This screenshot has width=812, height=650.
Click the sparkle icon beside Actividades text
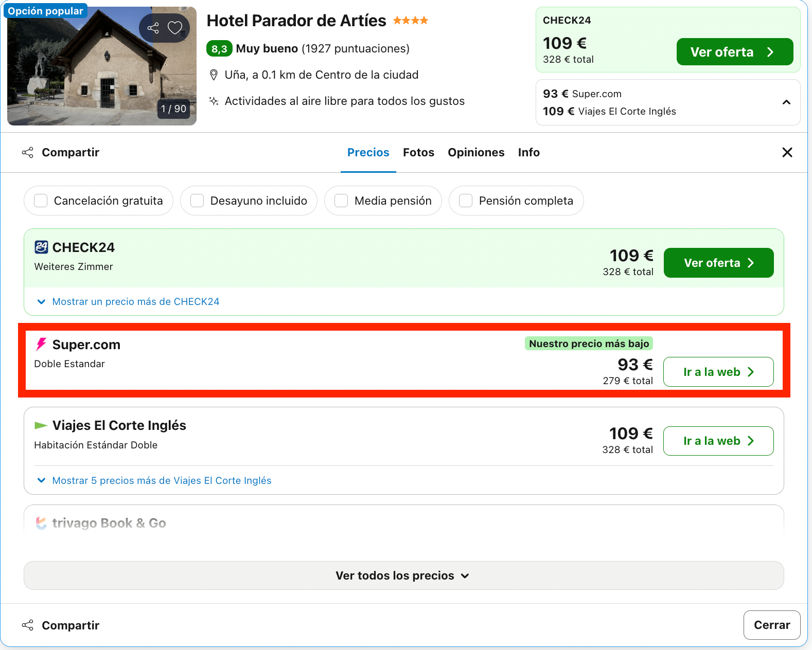[x=214, y=101]
